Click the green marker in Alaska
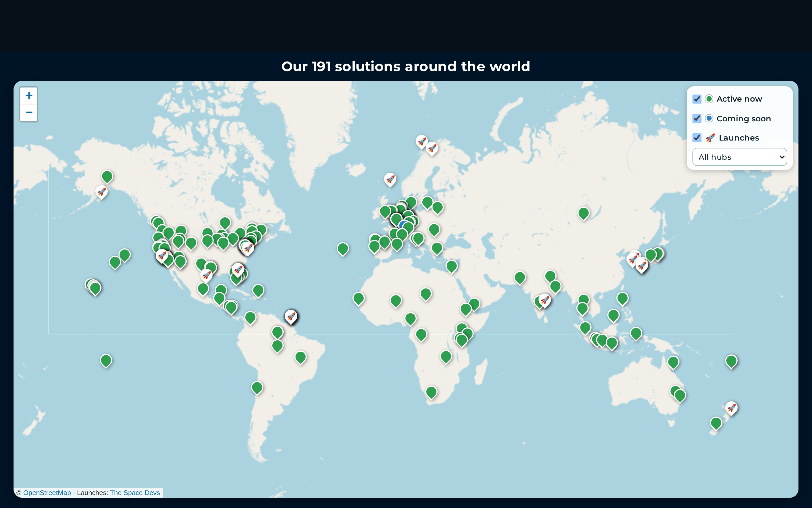The width and height of the screenshot is (812, 508). [107, 177]
